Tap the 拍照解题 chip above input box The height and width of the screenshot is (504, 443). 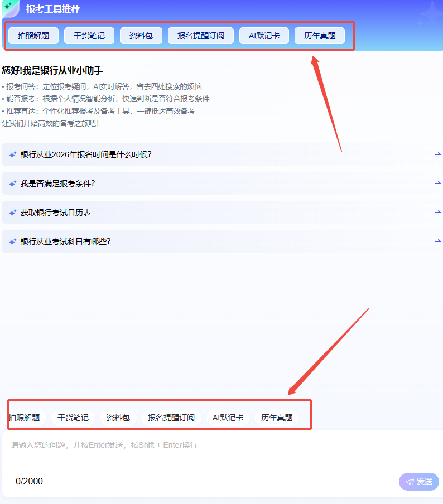pos(25,418)
